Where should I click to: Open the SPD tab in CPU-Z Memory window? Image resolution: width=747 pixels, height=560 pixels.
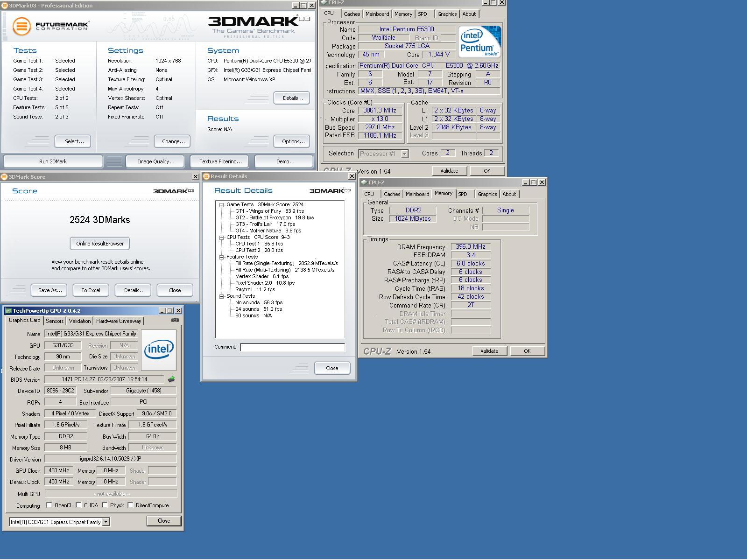(x=463, y=194)
